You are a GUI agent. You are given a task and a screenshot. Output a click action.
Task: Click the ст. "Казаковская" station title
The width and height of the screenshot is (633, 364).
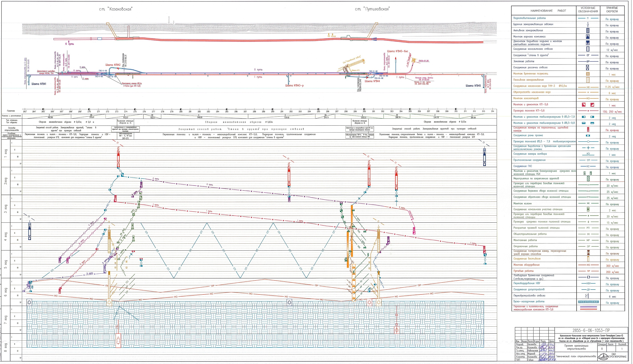tap(115, 9)
